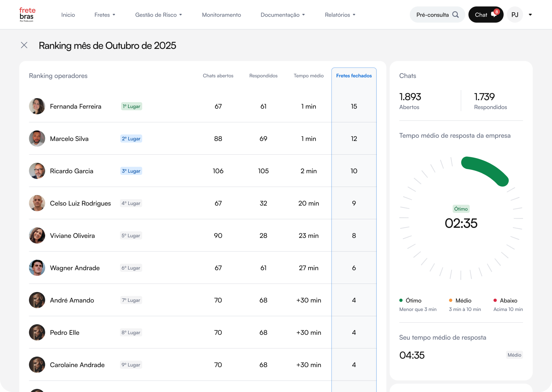Click Carolaine Andrade's avatar photo
This screenshot has width=552, height=392.
37,365
